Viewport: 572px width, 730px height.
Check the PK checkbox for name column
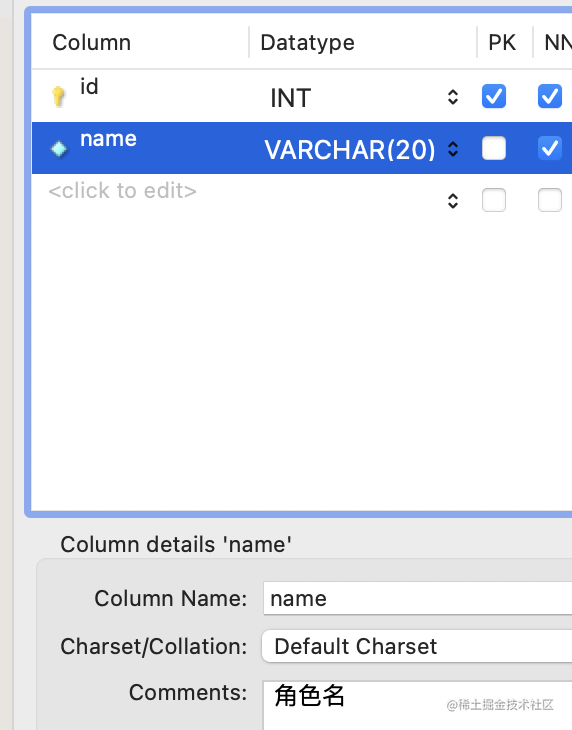(x=494, y=149)
